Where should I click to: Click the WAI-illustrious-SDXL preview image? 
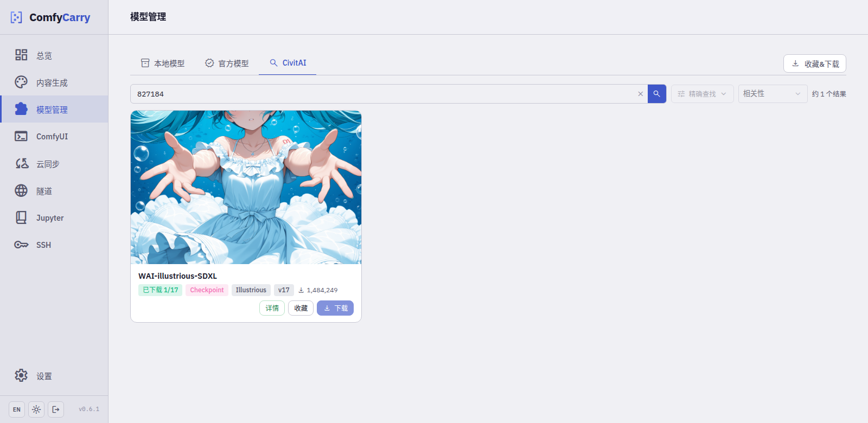(x=246, y=187)
